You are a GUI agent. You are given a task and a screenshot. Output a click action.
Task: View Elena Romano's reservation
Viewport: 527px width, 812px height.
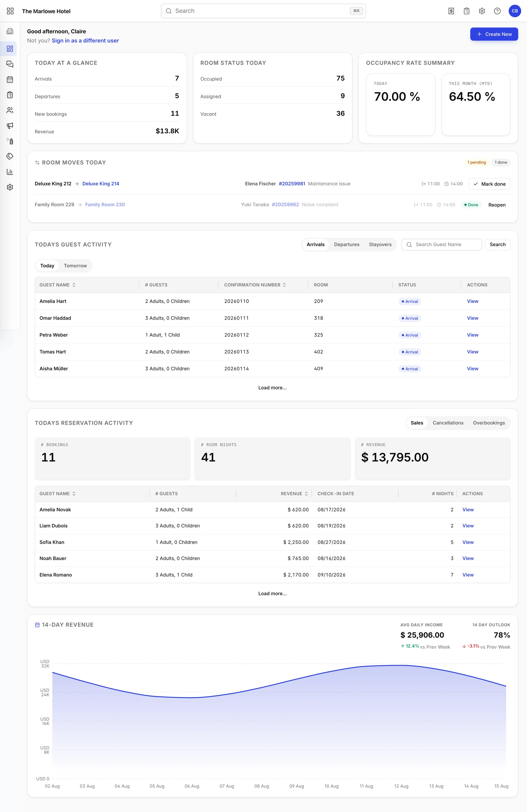[468, 575]
